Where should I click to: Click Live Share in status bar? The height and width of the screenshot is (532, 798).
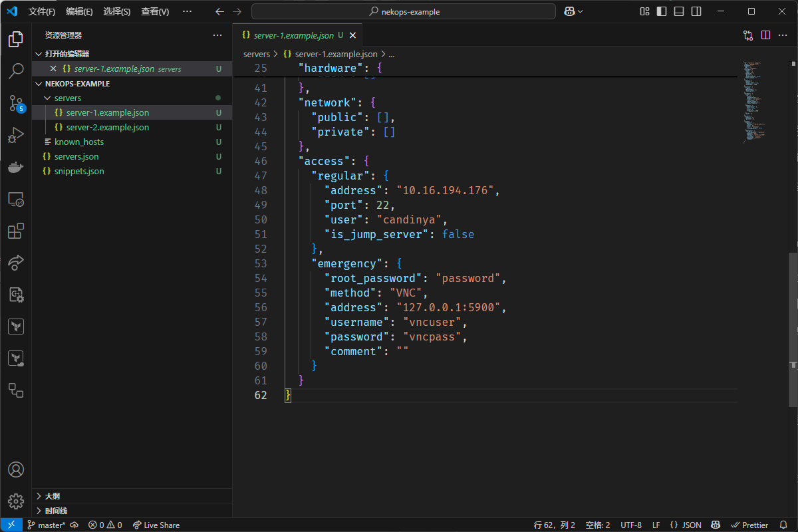(156, 525)
